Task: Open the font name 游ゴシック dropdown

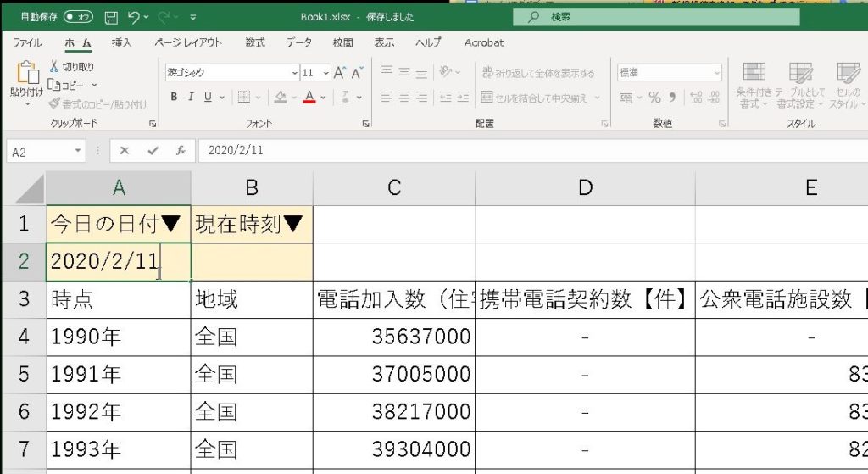Action: (294, 73)
